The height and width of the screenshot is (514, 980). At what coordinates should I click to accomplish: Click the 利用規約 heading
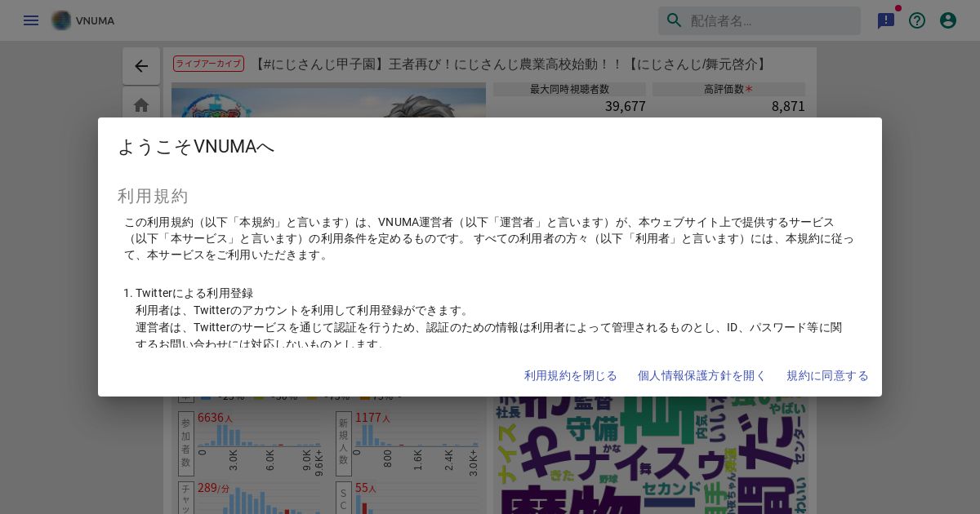(x=153, y=196)
